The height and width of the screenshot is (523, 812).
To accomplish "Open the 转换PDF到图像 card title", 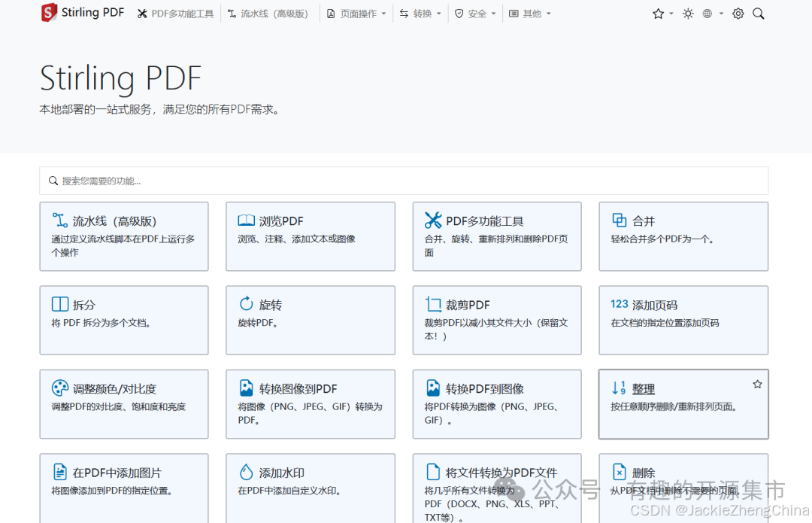I will coord(485,389).
